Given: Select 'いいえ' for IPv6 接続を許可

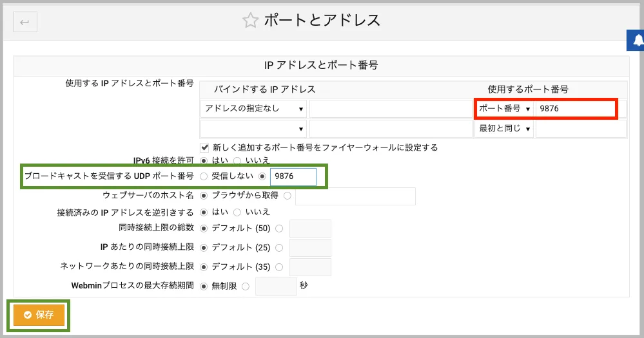Looking at the screenshot, I should click(237, 160).
